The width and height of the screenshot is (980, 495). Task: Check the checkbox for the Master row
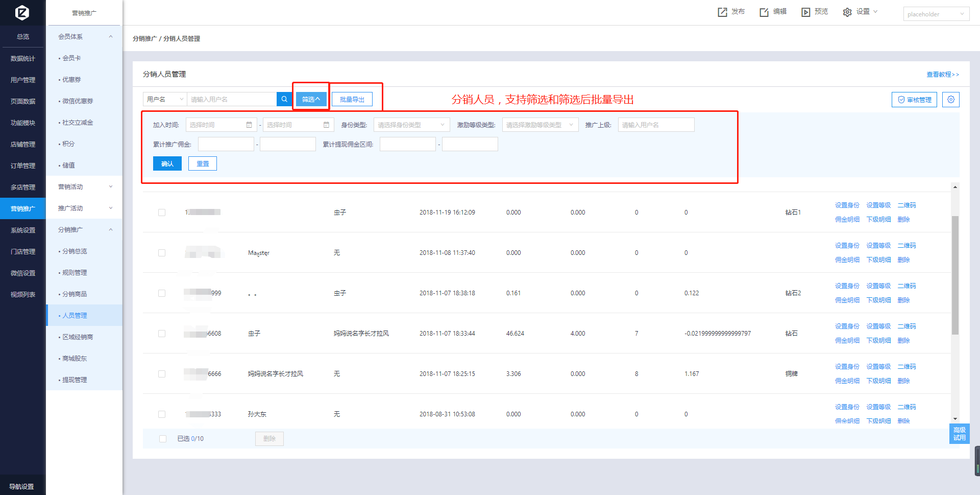tap(162, 253)
